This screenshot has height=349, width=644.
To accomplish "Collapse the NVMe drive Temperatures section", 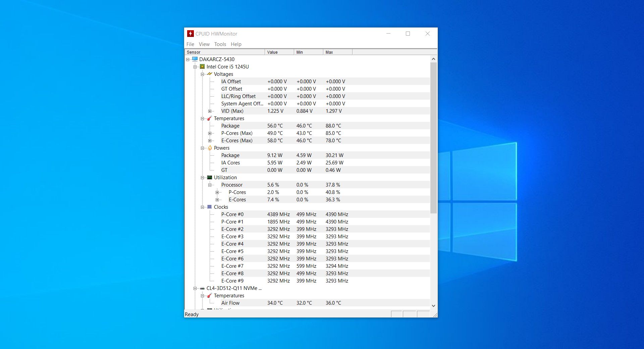I will (203, 296).
